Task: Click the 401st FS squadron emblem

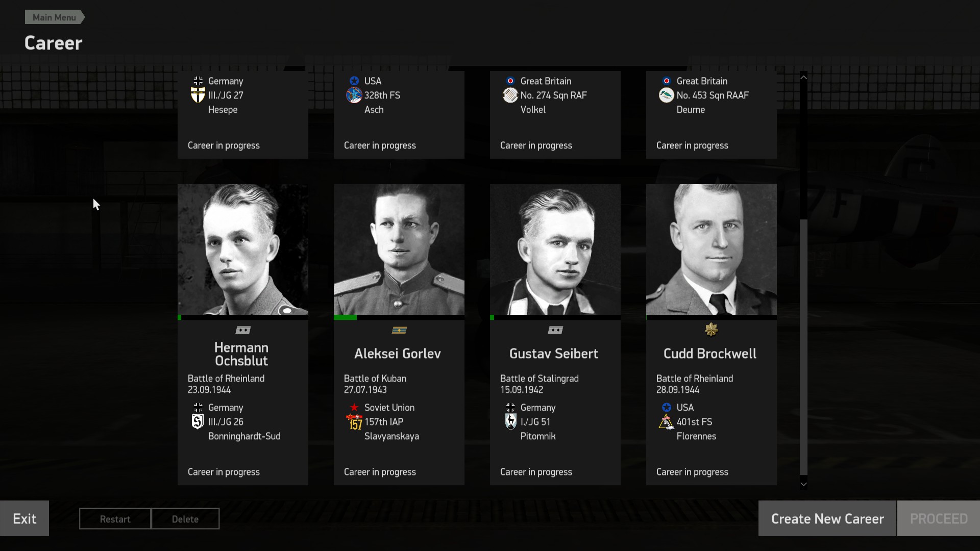Action: click(667, 422)
